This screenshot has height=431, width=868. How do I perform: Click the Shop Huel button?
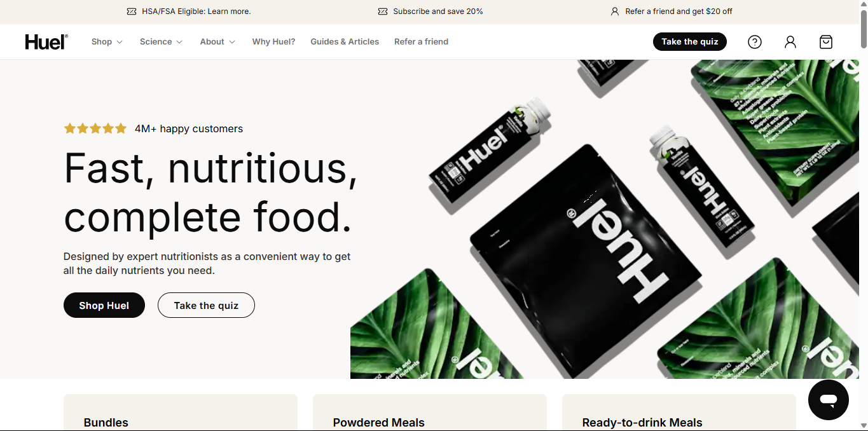click(x=104, y=305)
